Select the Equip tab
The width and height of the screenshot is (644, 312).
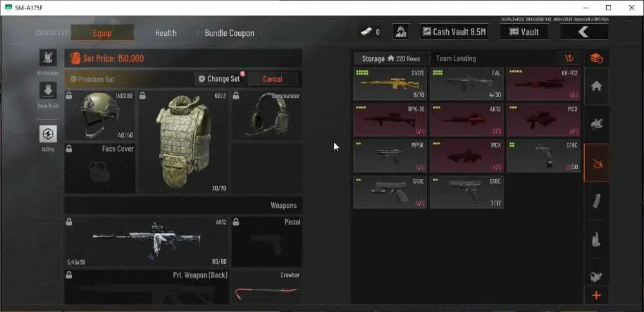(x=102, y=33)
